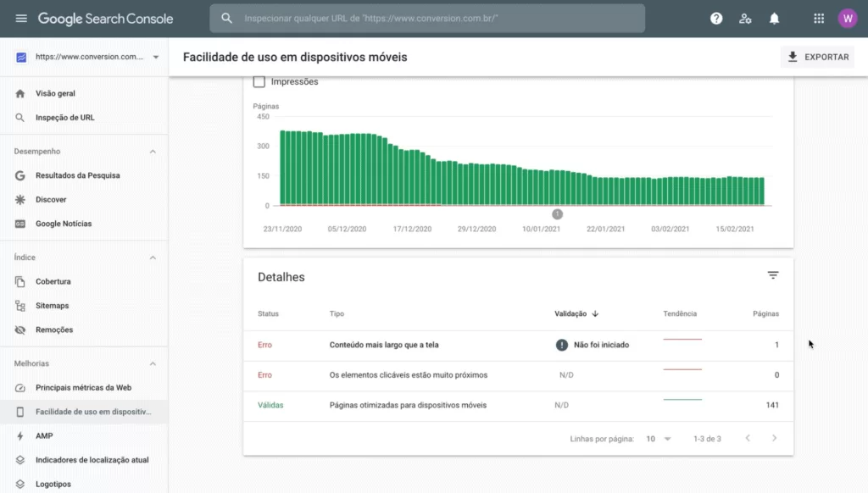Change rows per page dropdown

point(658,439)
